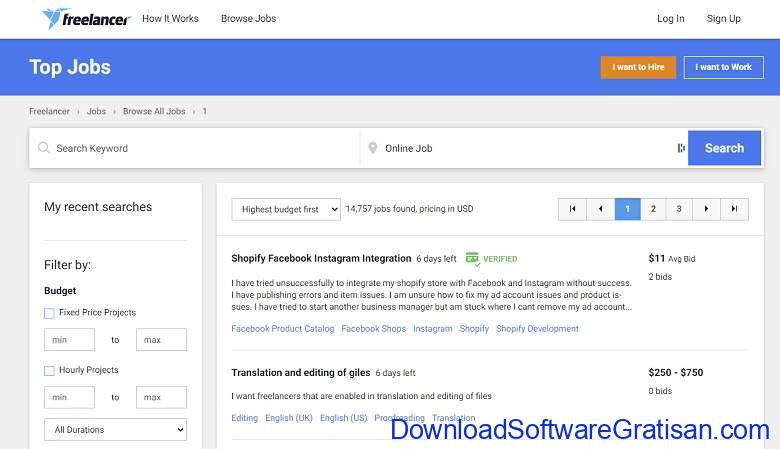Click the location pin icon
The width and height of the screenshot is (780, 449).
[x=372, y=148]
